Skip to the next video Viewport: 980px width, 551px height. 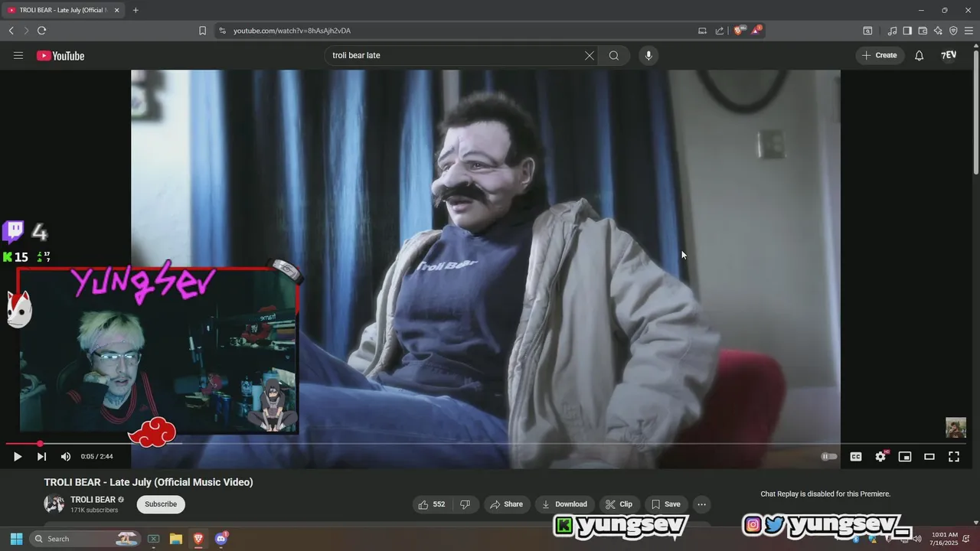pos(41,456)
